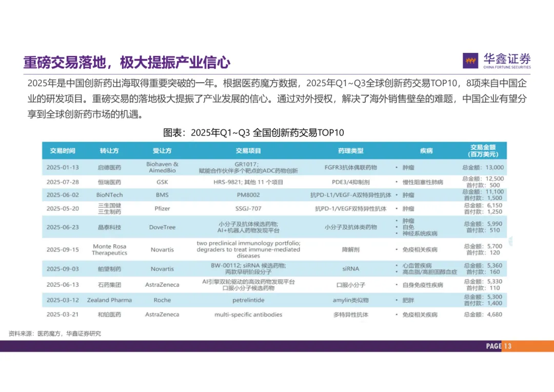This screenshot has width=554, height=392.
Task: Click the DoveTree transferee cell
Action: click(162, 227)
